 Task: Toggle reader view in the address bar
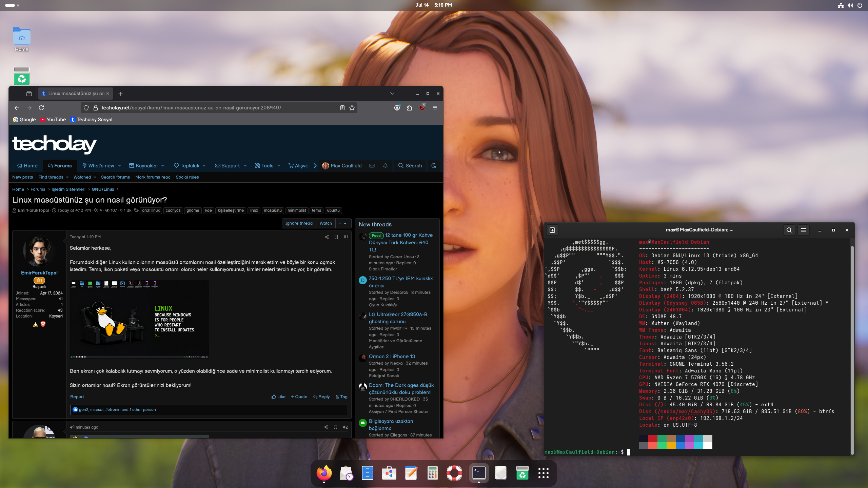(x=342, y=108)
